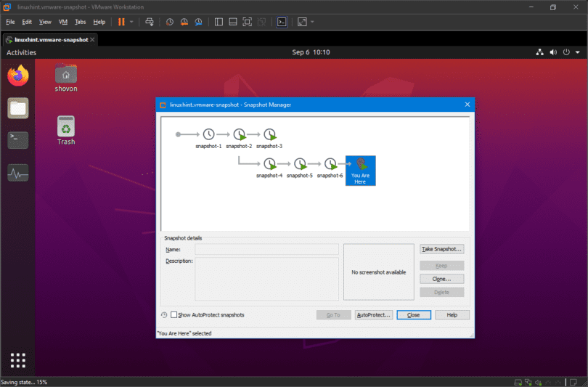Click the Help button in Snapshot Manager

452,315
